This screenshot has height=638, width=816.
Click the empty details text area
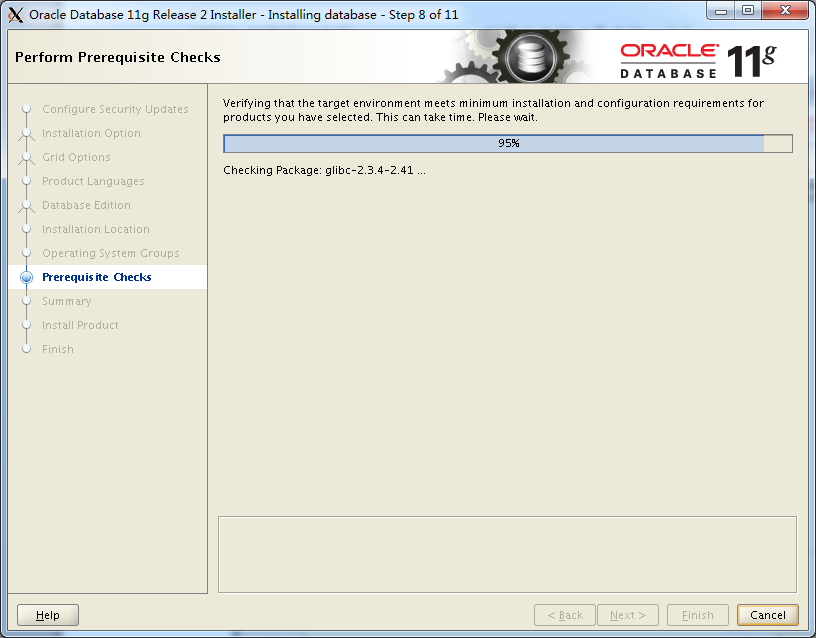[x=507, y=554]
